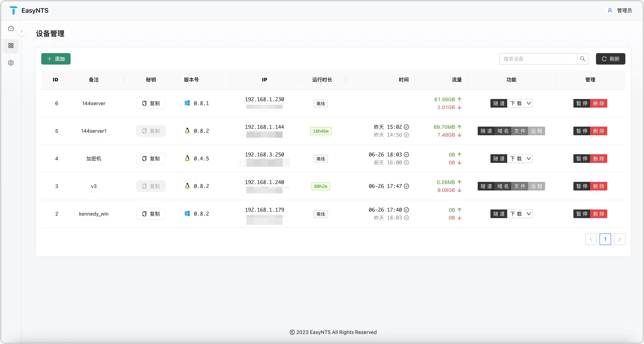This screenshot has height=344, width=644.
Task: Copy the secret key for 加密机
Action: point(151,159)
